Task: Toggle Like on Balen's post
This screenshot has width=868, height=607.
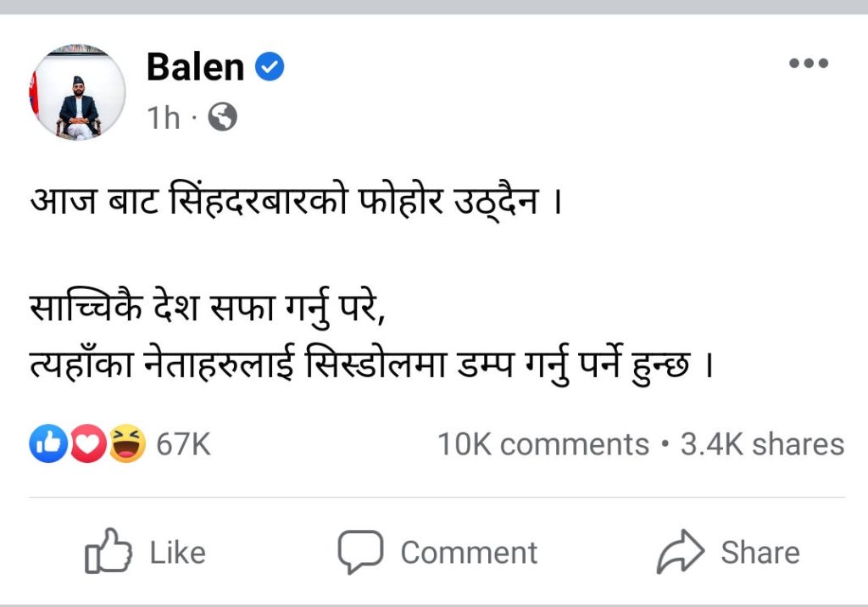Action: click(147, 553)
